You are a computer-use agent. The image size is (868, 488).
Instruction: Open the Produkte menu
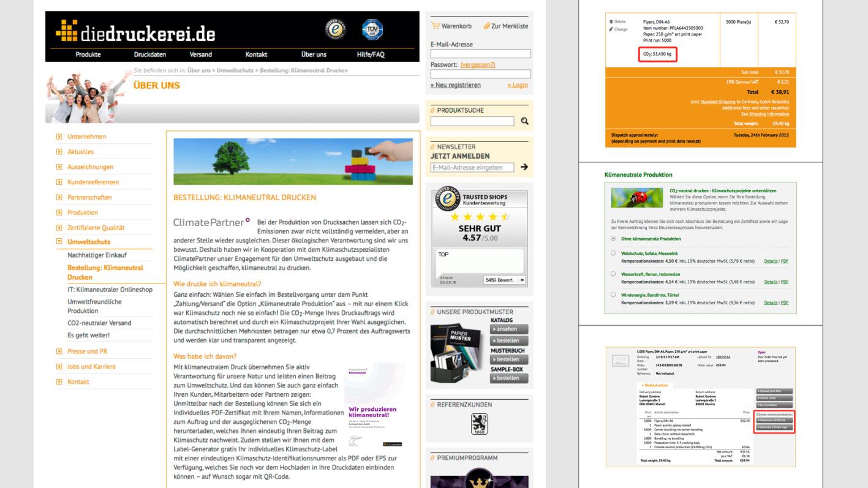point(88,54)
